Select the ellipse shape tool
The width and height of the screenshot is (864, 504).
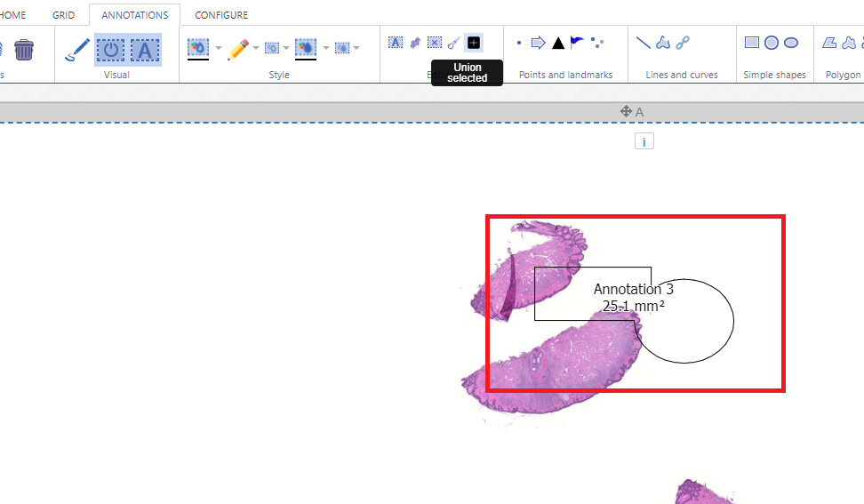[791, 43]
